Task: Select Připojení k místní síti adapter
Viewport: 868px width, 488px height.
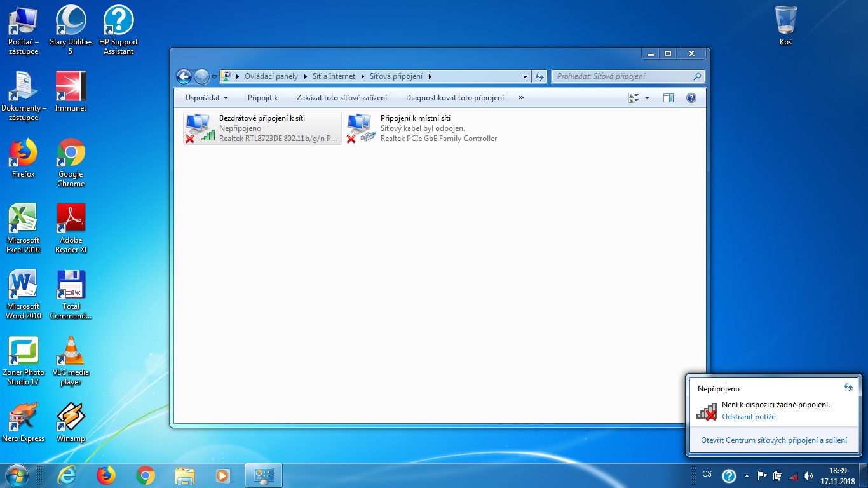Action: pos(423,128)
